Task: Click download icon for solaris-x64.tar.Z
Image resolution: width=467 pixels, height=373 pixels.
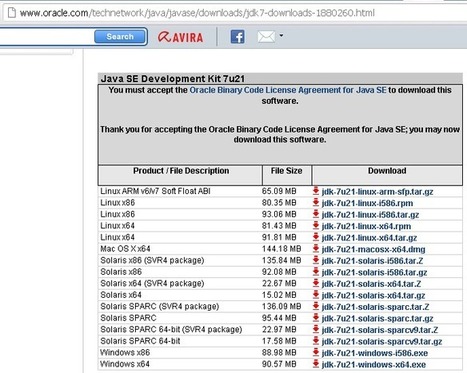Action: (316, 283)
